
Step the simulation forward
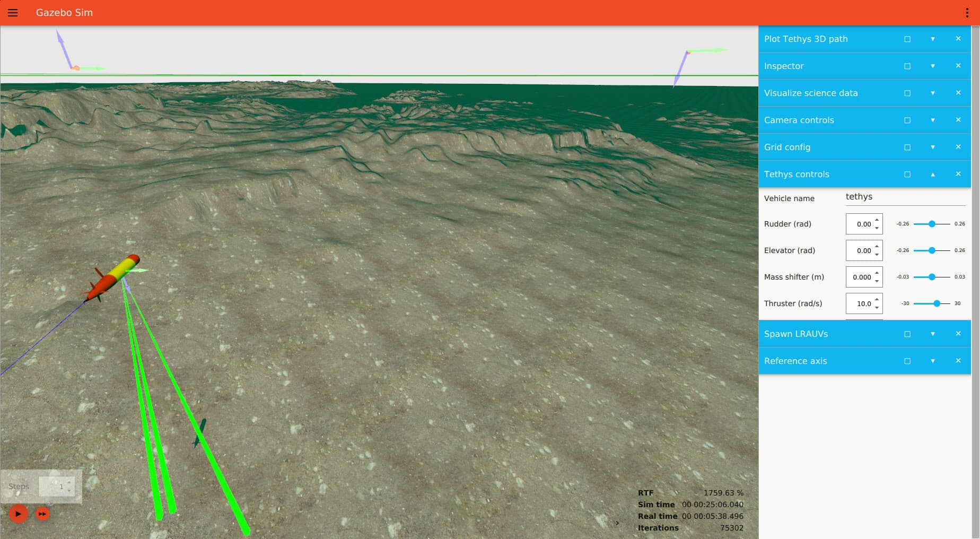42,514
